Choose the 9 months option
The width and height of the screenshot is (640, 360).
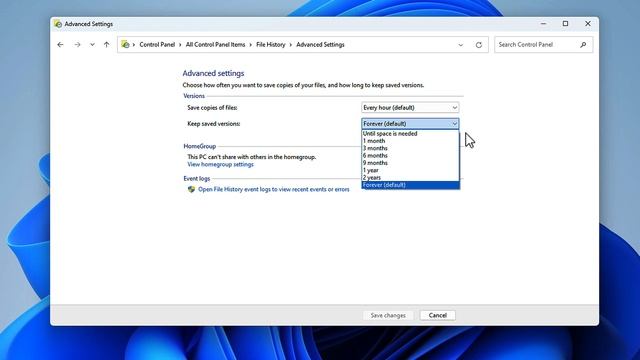410,163
